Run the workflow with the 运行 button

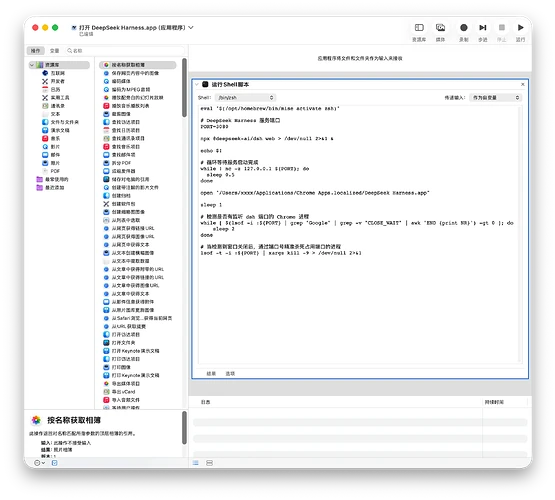click(x=520, y=28)
